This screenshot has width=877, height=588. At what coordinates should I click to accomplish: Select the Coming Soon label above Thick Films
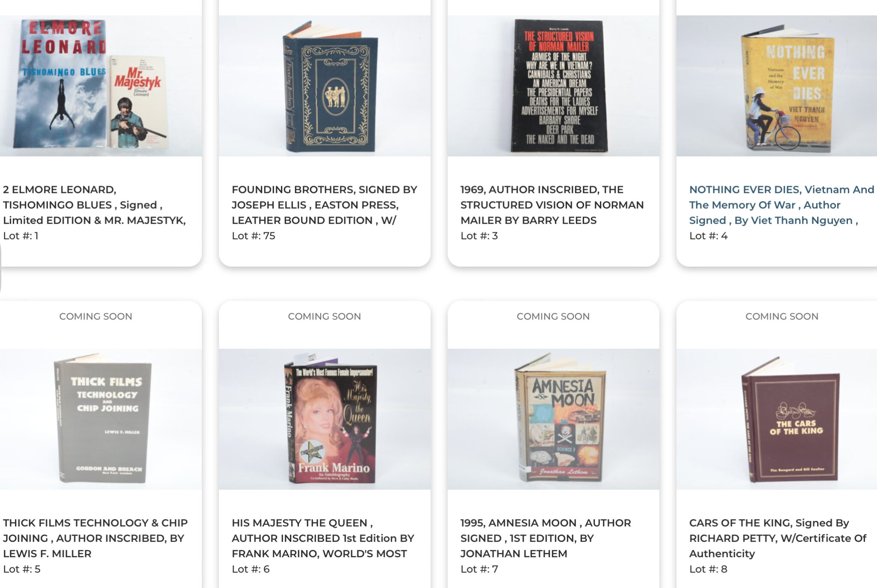(x=95, y=316)
